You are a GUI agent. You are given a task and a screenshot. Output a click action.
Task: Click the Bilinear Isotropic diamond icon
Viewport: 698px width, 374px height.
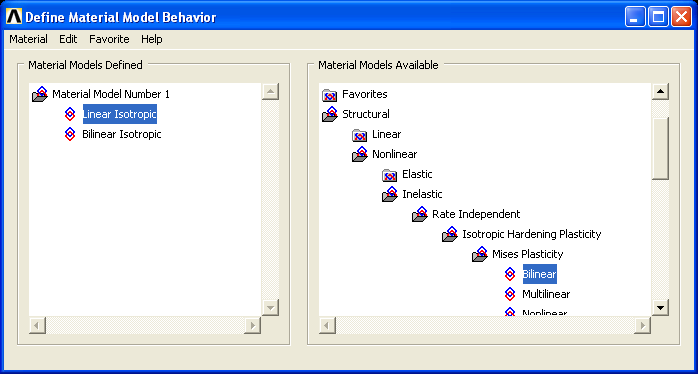click(70, 134)
